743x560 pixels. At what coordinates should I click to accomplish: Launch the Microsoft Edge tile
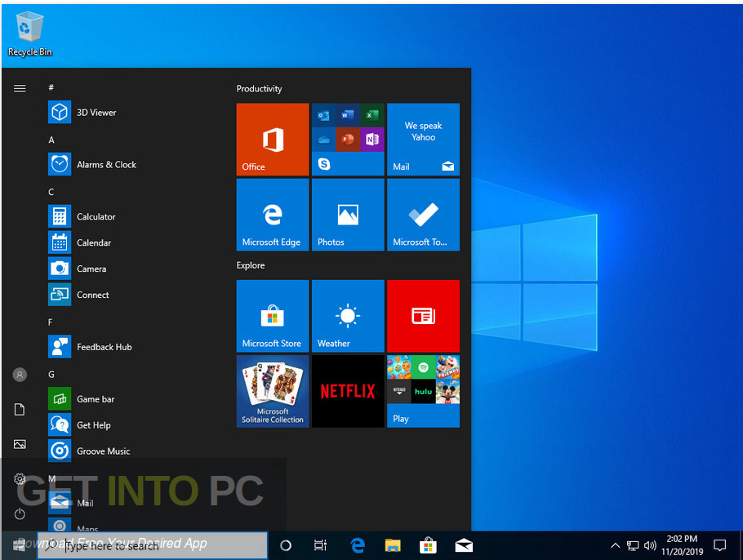point(273,215)
